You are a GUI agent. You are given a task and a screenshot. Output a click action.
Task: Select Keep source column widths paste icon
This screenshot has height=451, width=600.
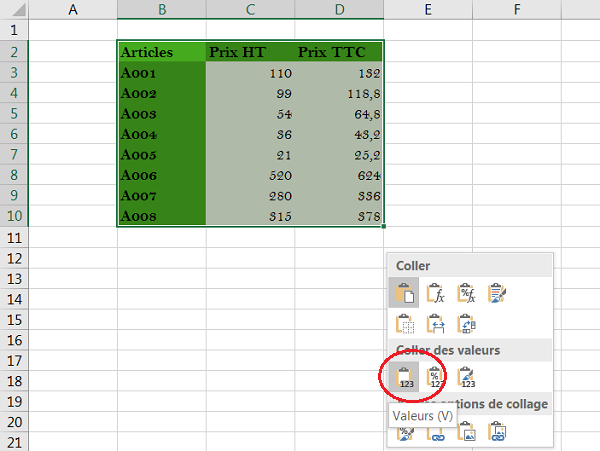pos(435,324)
